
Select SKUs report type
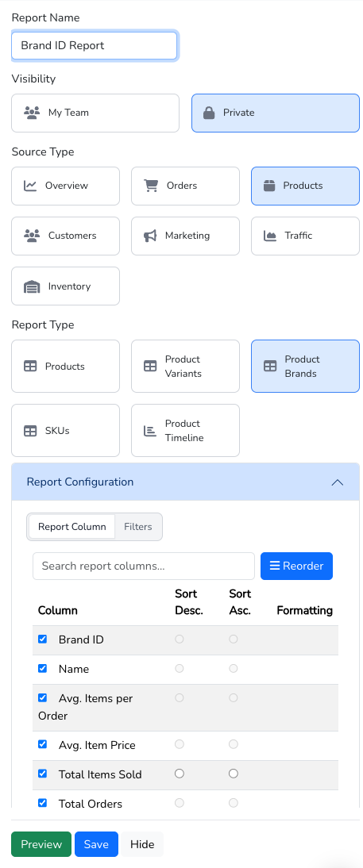click(x=65, y=430)
